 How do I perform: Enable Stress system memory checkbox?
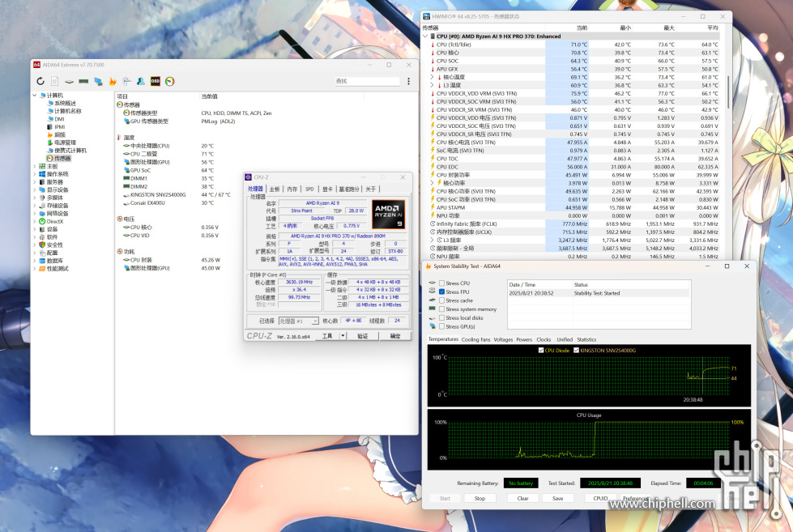coord(442,309)
